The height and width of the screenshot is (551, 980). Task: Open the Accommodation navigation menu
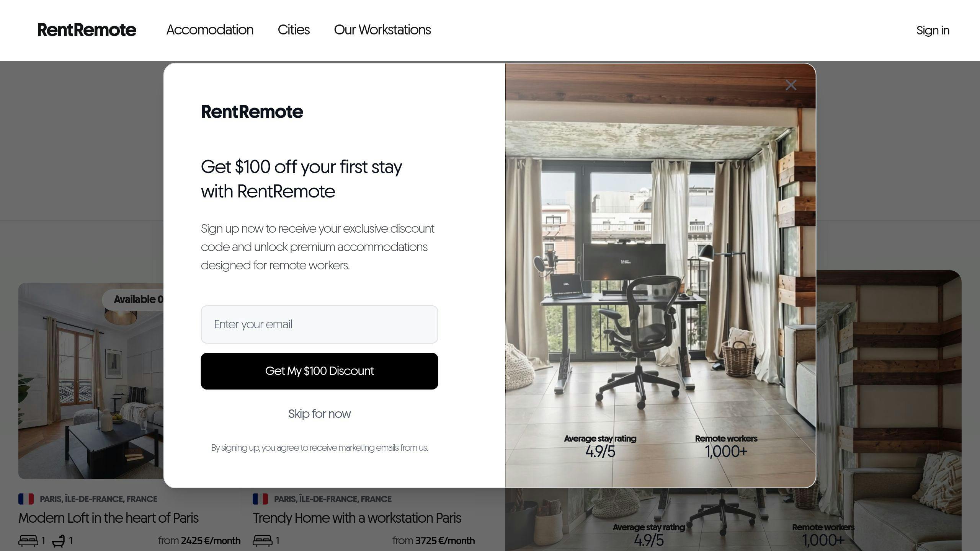coord(209,30)
